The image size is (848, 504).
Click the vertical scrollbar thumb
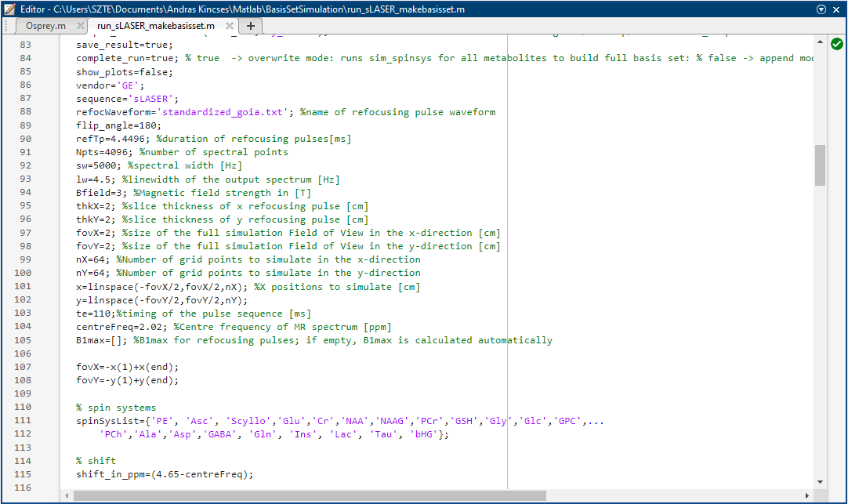pos(820,165)
